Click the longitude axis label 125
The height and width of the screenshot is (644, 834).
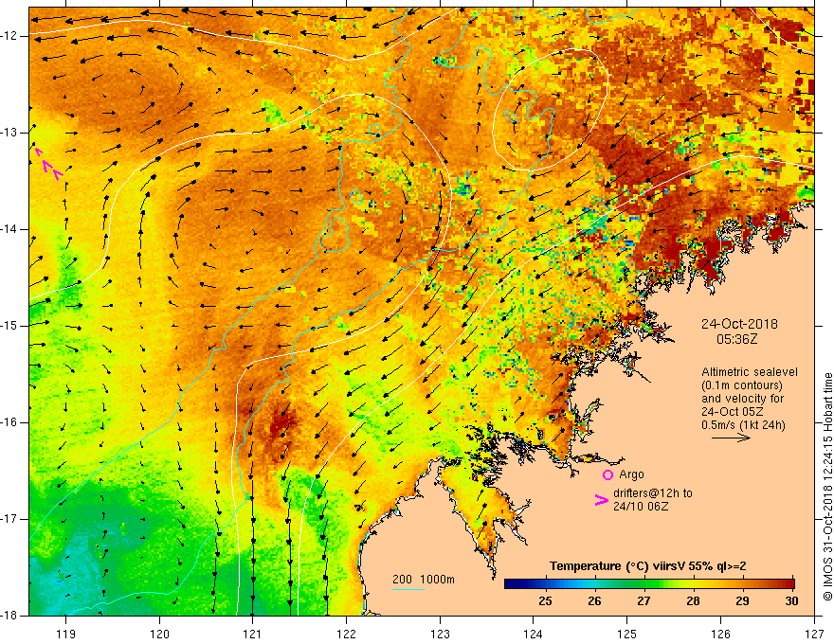[x=627, y=634]
